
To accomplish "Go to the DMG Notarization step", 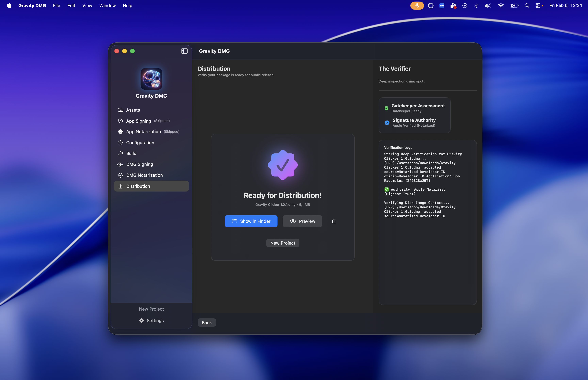I will coord(144,175).
